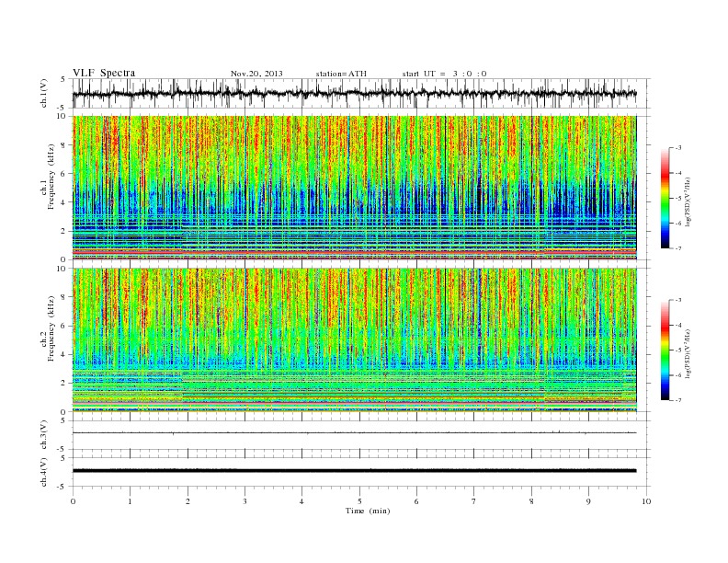The image size is (728, 563).
Task: Click the "ch.3(V)" axis label
Action: point(44,435)
